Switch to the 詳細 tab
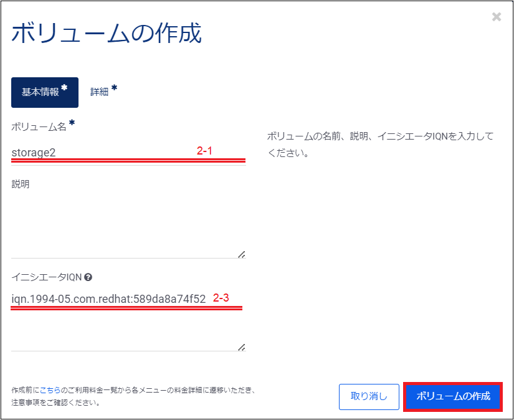 (103, 91)
